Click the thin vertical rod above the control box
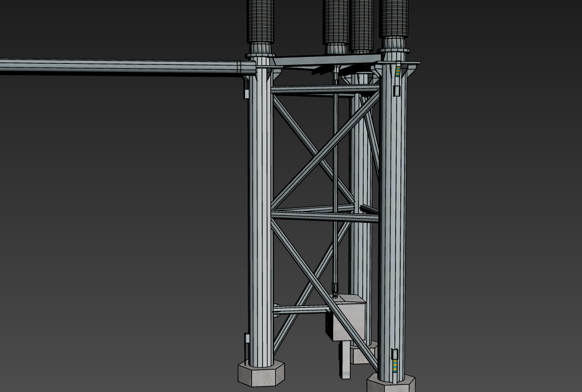This screenshot has width=582, height=392. click(335, 177)
